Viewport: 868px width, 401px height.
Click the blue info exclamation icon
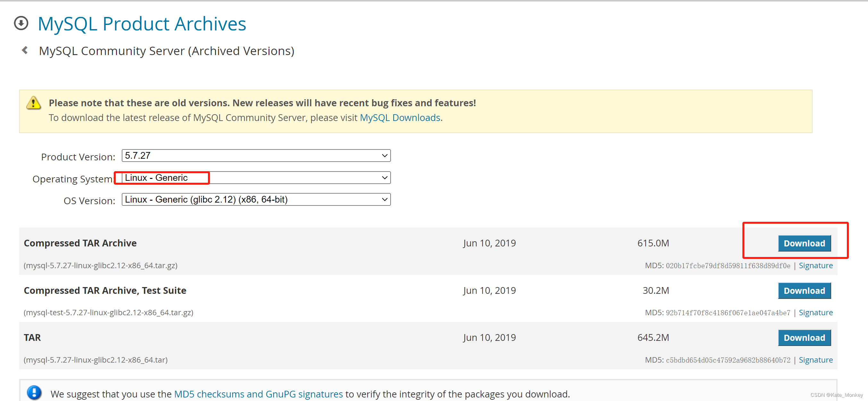tap(34, 392)
